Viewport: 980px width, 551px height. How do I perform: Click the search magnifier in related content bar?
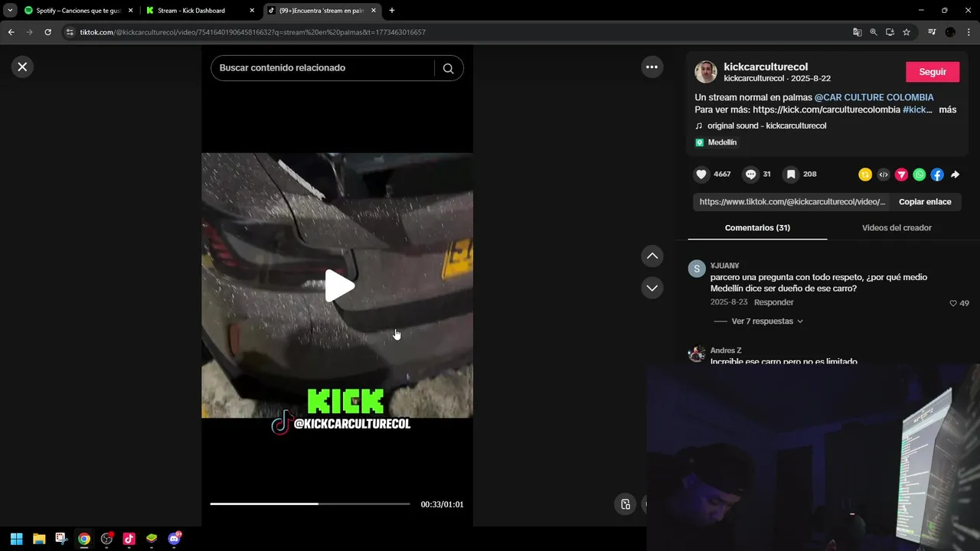coord(448,68)
